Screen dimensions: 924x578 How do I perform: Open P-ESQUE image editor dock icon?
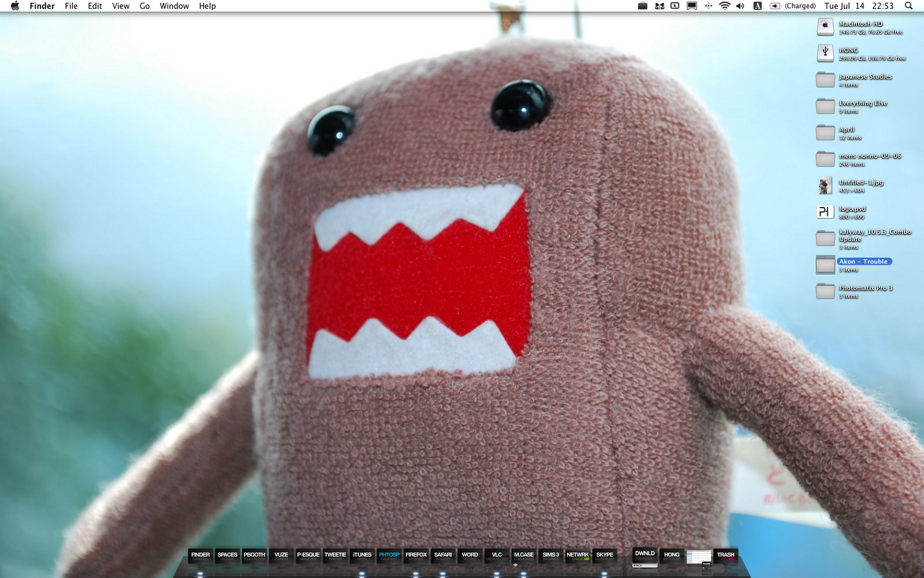(308, 556)
